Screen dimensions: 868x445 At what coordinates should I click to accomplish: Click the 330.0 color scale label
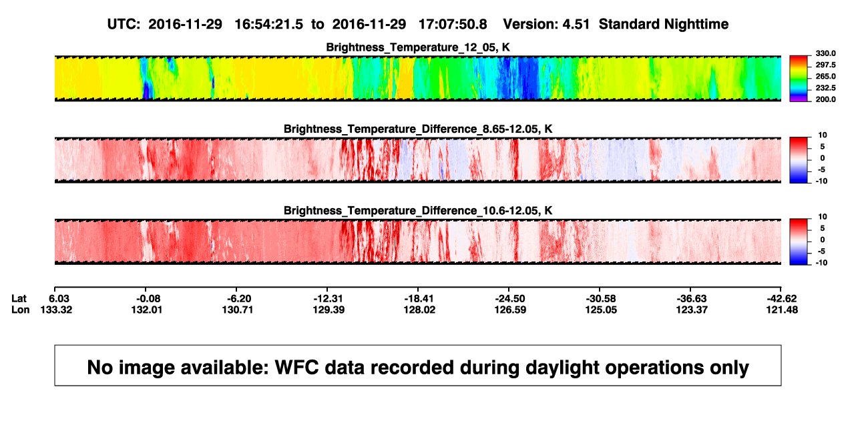825,54
